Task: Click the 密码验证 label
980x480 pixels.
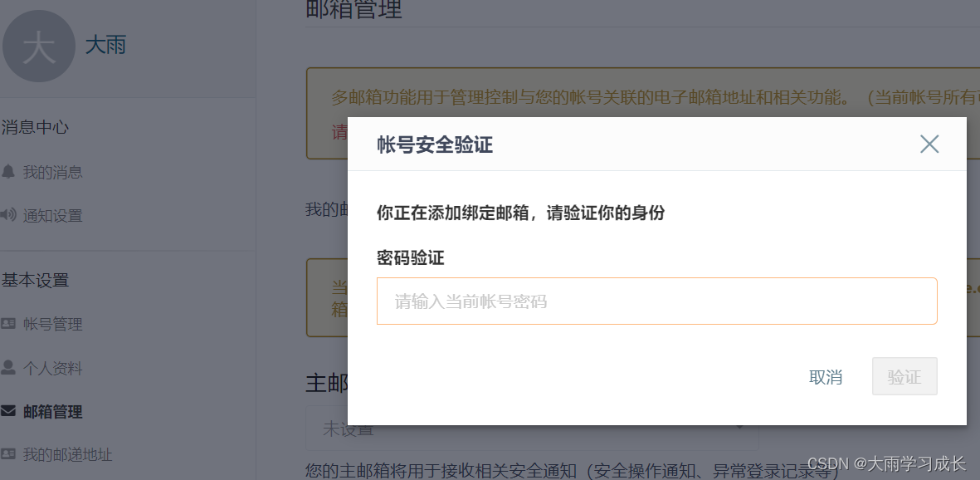Action: point(411,257)
